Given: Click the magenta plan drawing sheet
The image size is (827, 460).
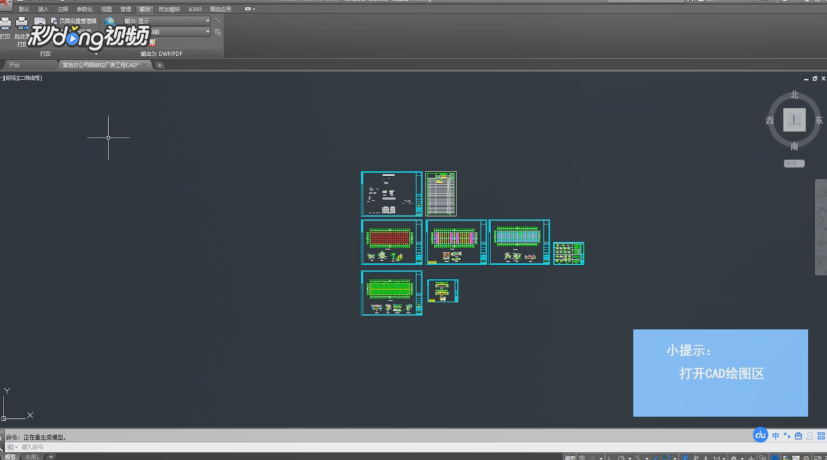Looking at the screenshot, I should click(x=456, y=242).
